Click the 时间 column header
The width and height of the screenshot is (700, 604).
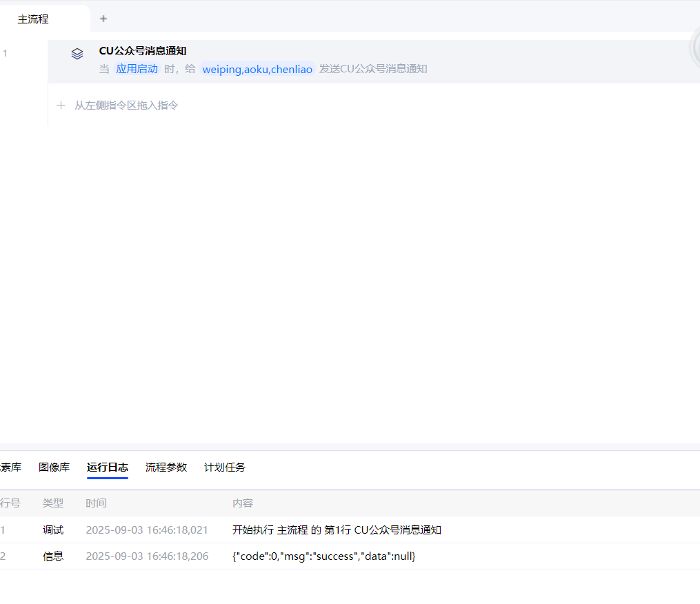[x=96, y=503]
